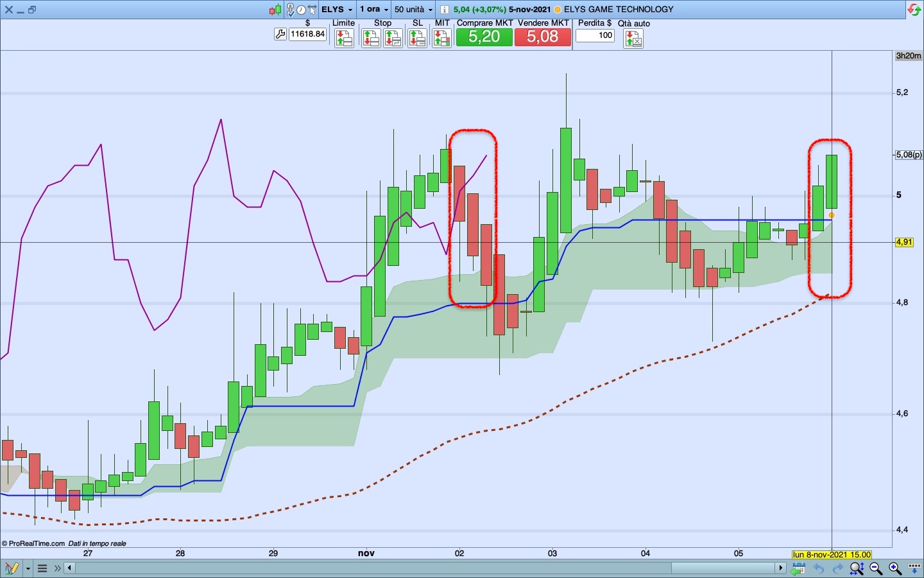Click the linked-chart tick icon in title bar
The width and height of the screenshot is (924, 578).
290,10
